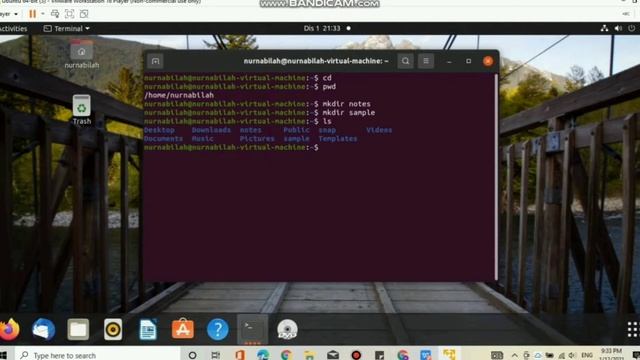Screen dimensions: 640x360
Task: Launch Microsoft Edge from Windows taskbar
Action: [263, 355]
